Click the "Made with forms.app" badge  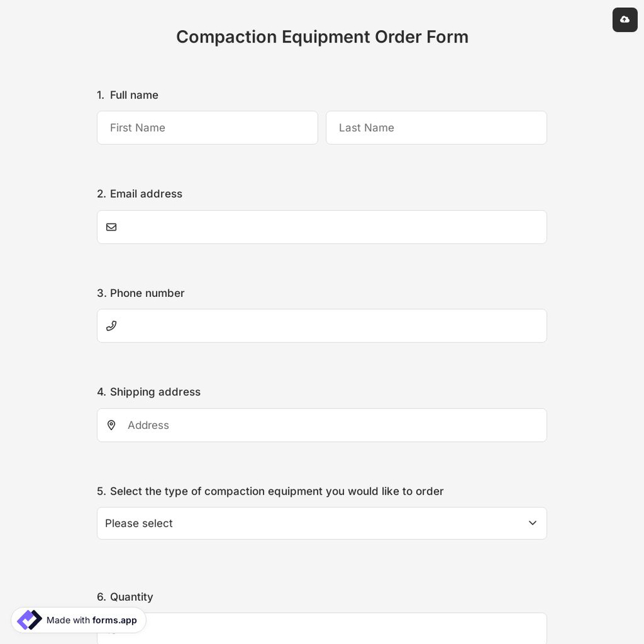tap(78, 620)
